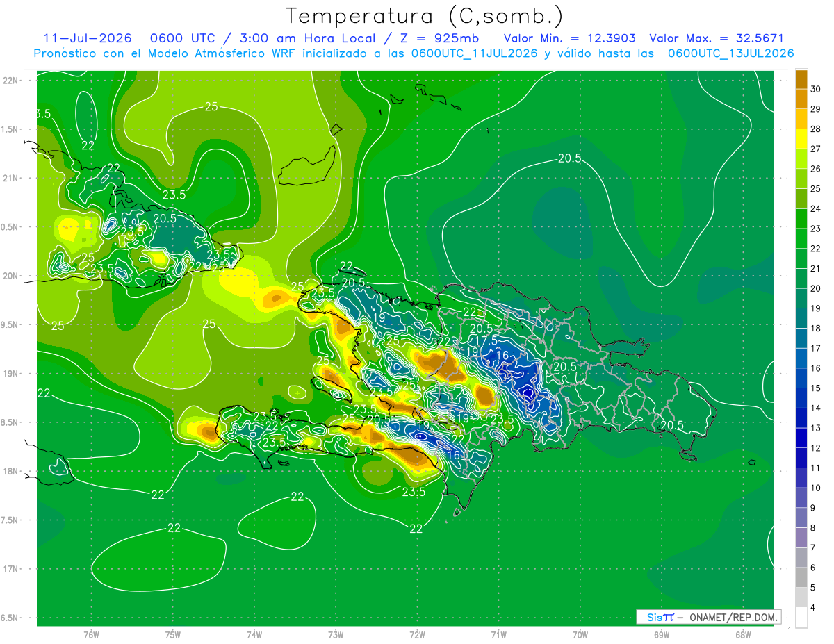The image size is (834, 644).
Task: Click the 3:00 am Hora Local text
Action: [x=307, y=38]
